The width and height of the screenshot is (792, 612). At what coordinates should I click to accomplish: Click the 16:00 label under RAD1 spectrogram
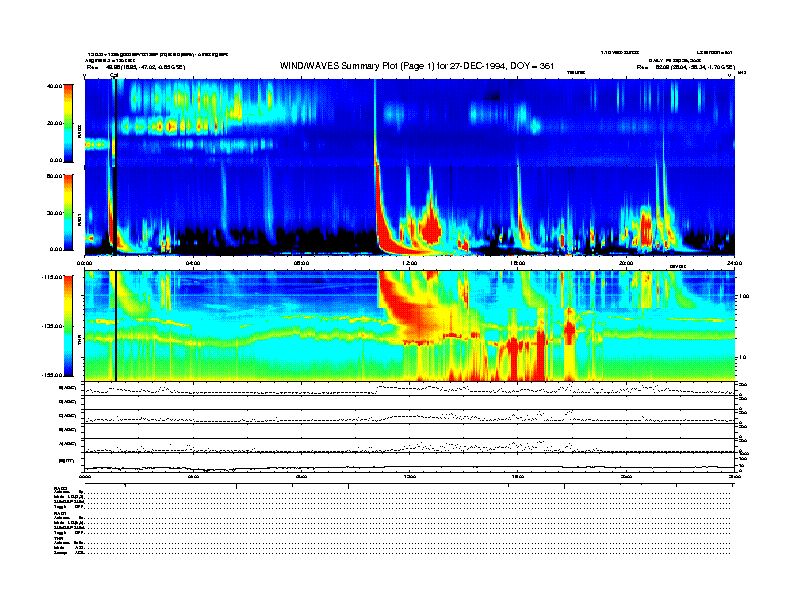518,263
